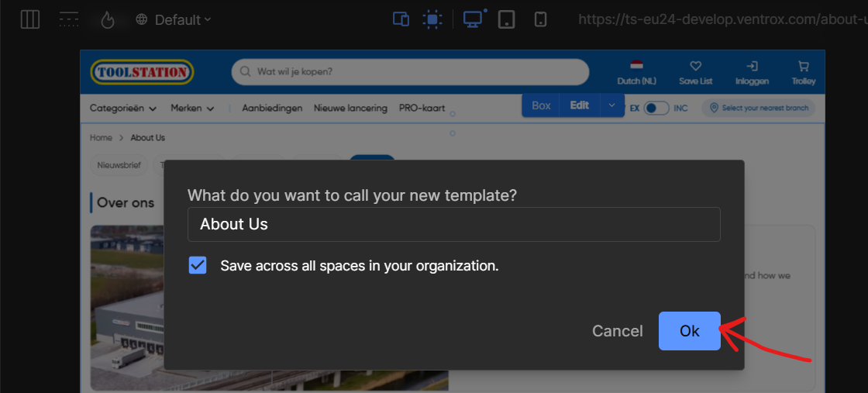The image size is (868, 393).
Task: Open the arrow next to Edit
Action: click(612, 105)
